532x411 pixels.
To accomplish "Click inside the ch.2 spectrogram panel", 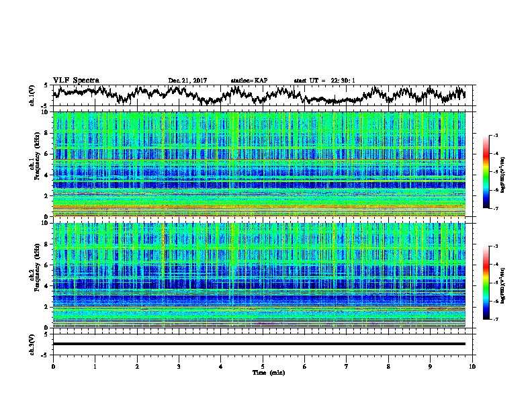I will coord(259,275).
